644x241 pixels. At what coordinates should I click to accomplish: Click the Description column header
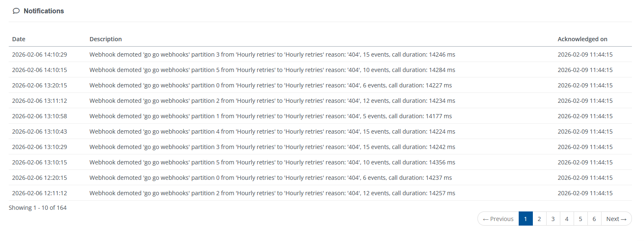[106, 39]
